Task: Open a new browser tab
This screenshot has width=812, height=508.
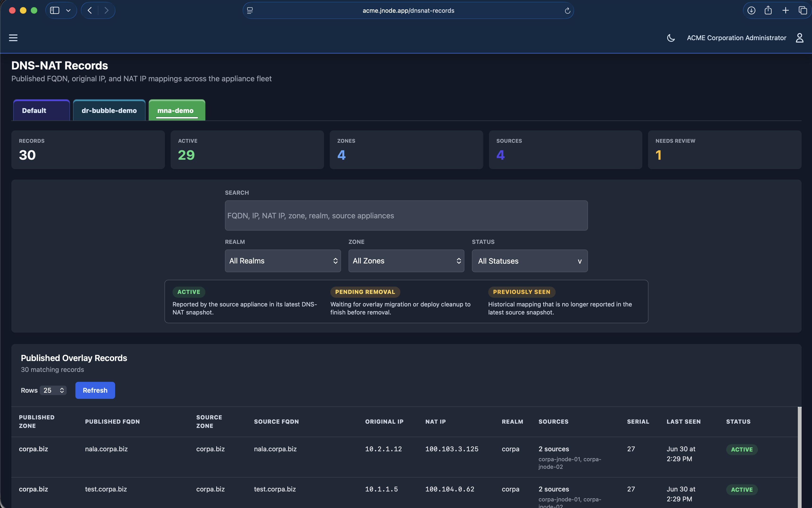Action: click(786, 10)
